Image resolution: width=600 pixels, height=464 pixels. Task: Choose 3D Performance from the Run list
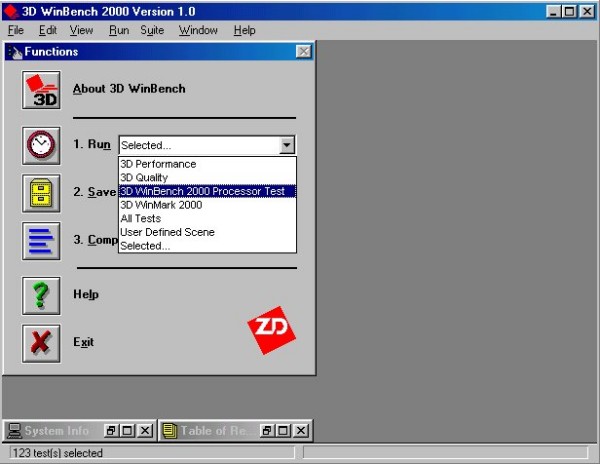tap(207, 164)
